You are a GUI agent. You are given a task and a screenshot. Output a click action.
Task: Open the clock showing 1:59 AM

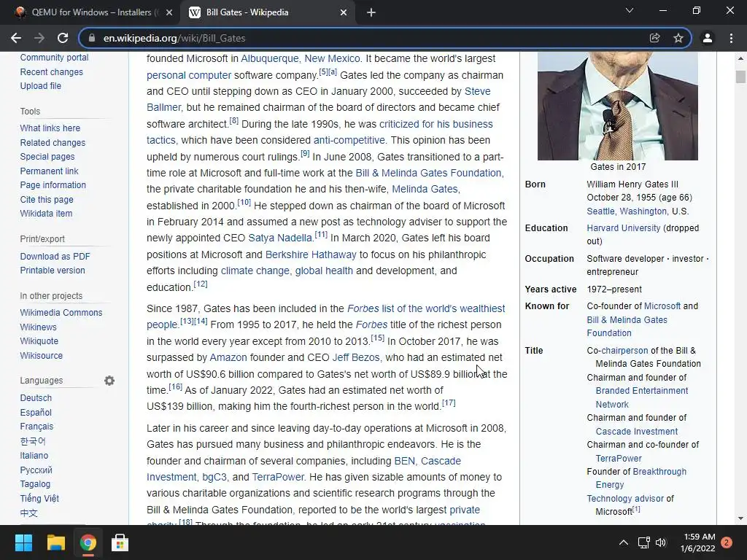click(697, 542)
